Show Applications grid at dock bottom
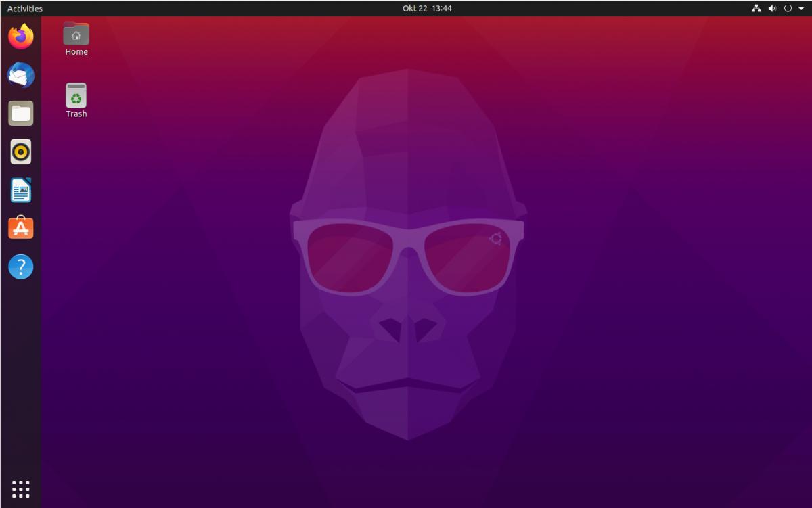The image size is (812, 508). click(x=21, y=488)
